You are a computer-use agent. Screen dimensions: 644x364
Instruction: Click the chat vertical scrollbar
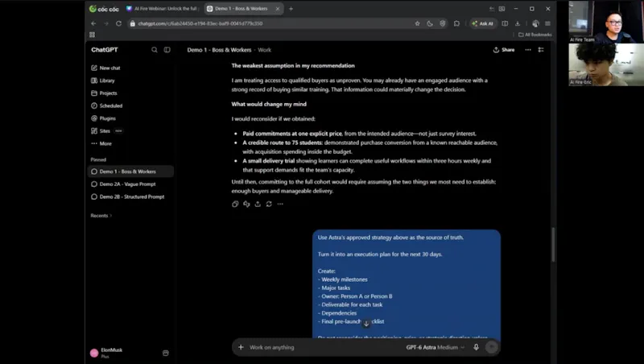[x=553, y=244]
